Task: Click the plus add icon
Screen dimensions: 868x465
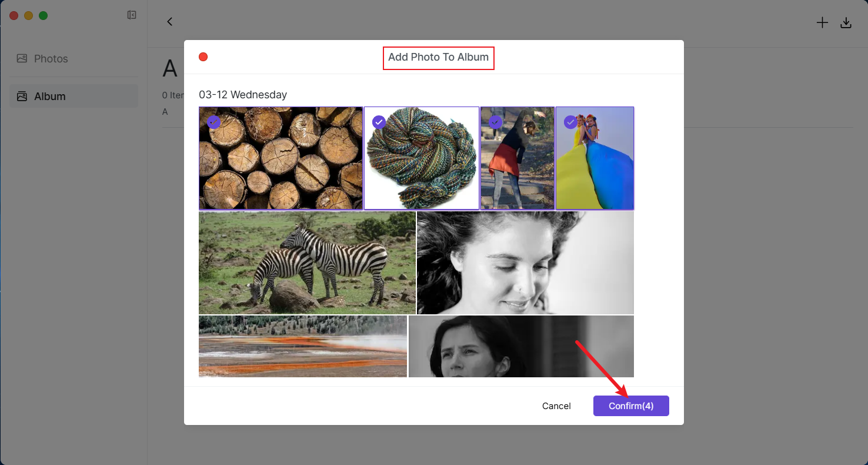Action: (x=822, y=23)
